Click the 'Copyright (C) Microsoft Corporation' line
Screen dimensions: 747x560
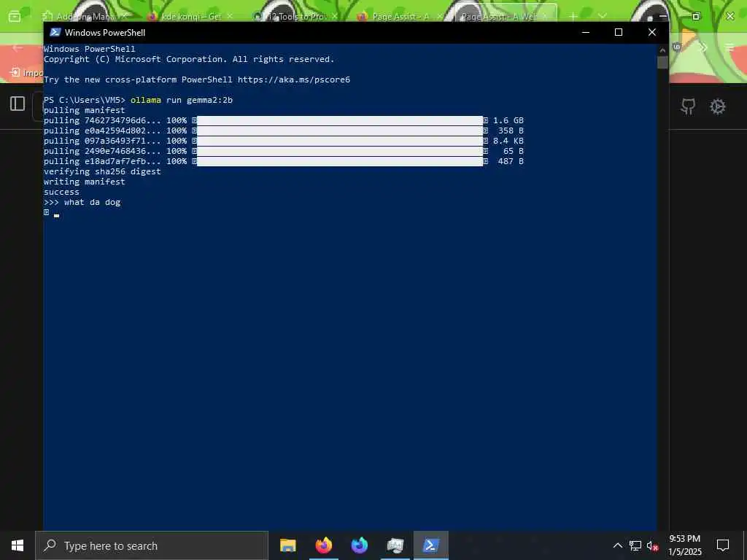pyautogui.click(x=189, y=59)
